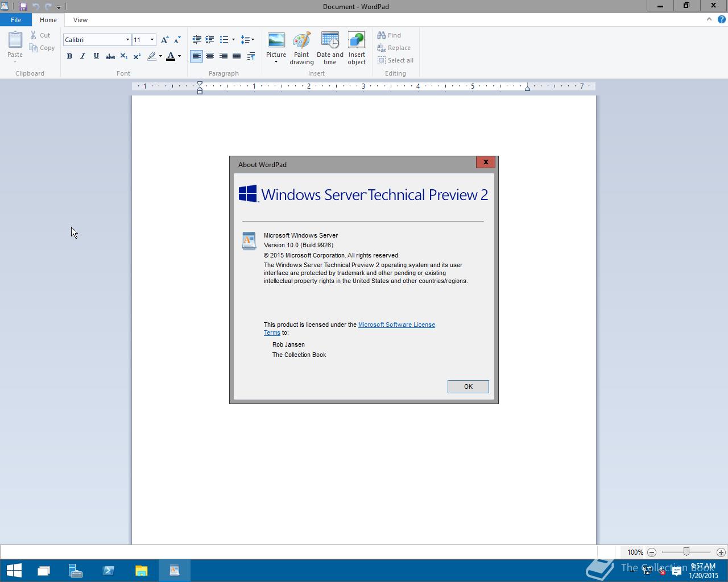Viewport: 728px width, 582px height.
Task: Click the Replace button
Action: [394, 48]
